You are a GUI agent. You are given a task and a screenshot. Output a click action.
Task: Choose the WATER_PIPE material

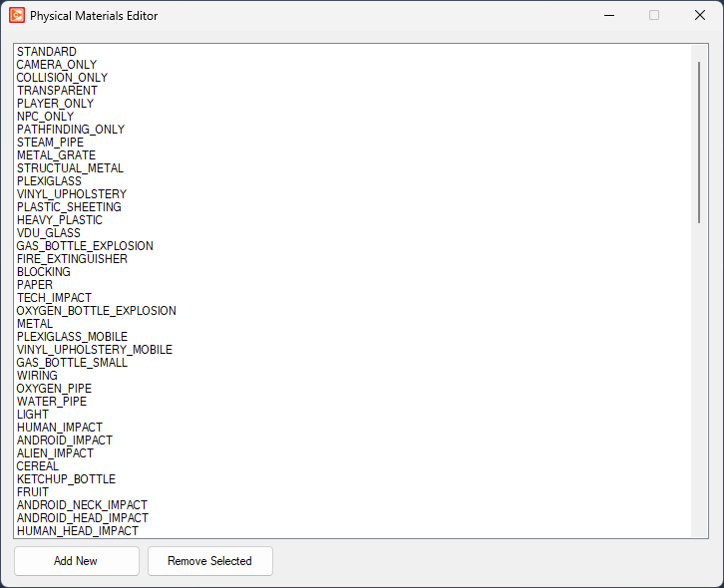tap(52, 402)
